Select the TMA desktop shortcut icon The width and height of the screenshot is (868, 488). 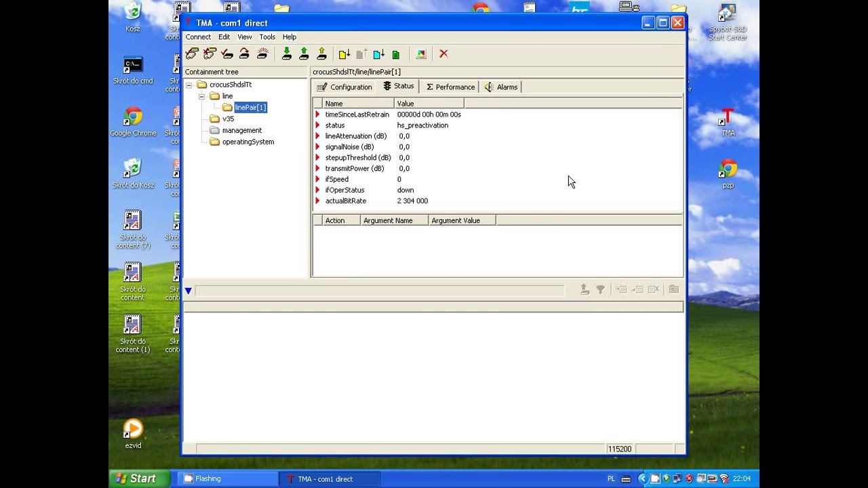pyautogui.click(x=728, y=121)
